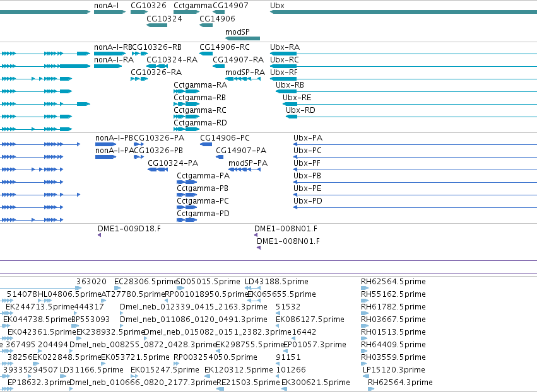Click the modSP-RA transcript label
The image size is (537, 392).
245,72
